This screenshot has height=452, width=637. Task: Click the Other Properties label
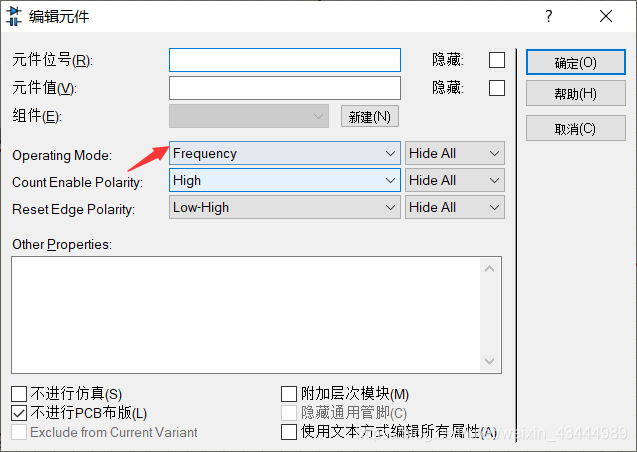pyautogui.click(x=62, y=244)
